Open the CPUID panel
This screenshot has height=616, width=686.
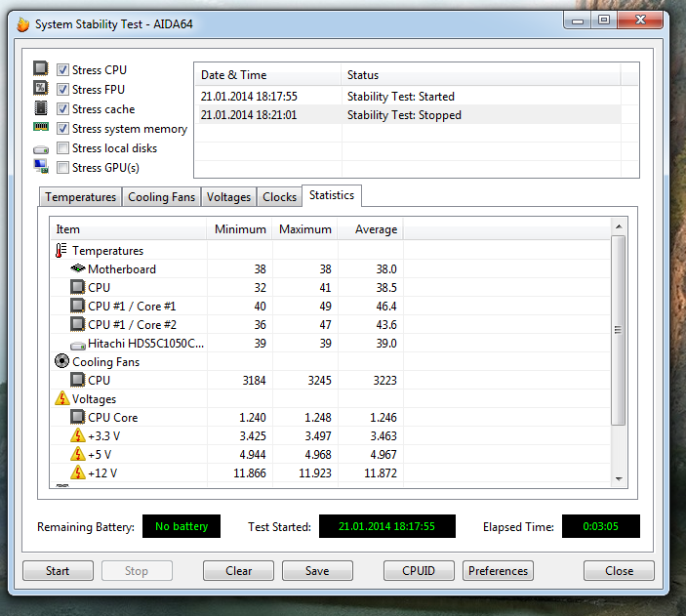click(419, 571)
